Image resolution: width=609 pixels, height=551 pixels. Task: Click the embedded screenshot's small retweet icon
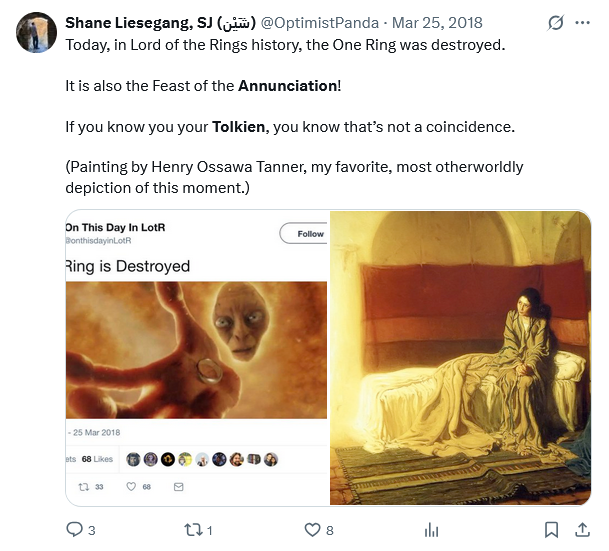coord(83,487)
